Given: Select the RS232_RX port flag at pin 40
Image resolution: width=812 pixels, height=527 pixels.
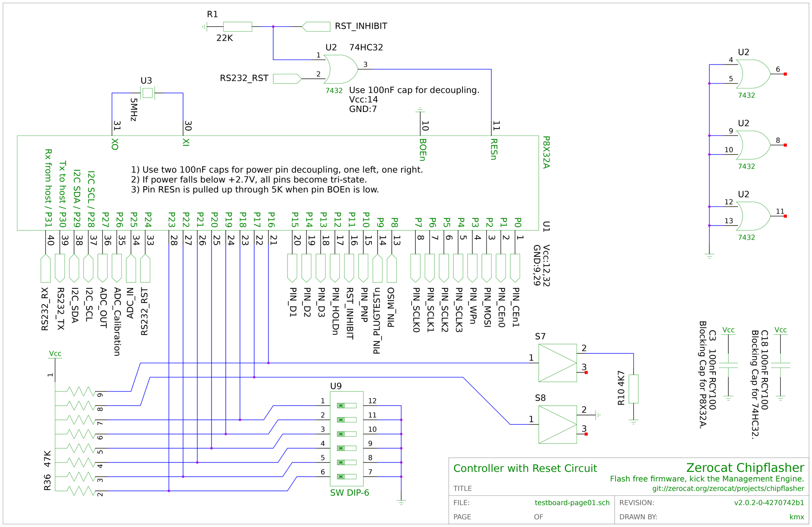Looking at the screenshot, I should 45,268.
